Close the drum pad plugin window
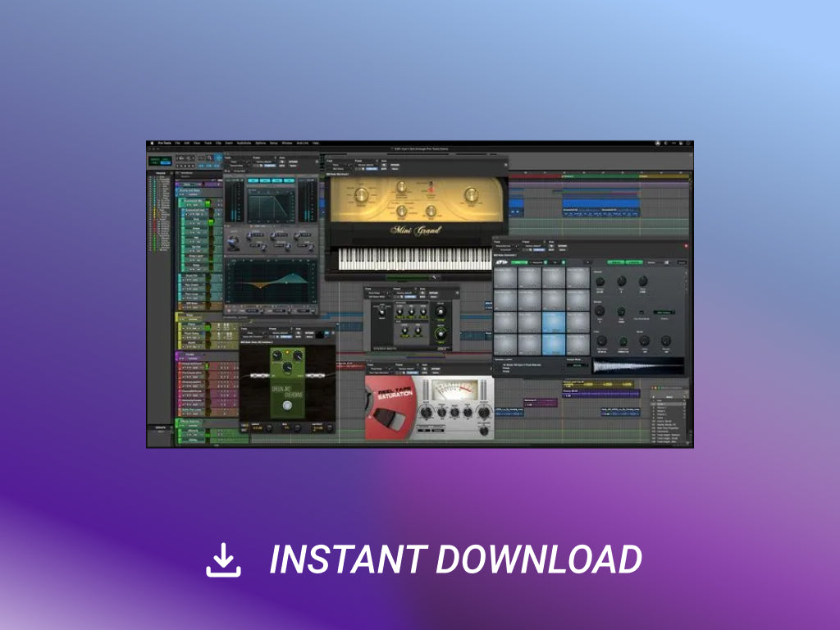The image size is (840, 630). coord(686,246)
